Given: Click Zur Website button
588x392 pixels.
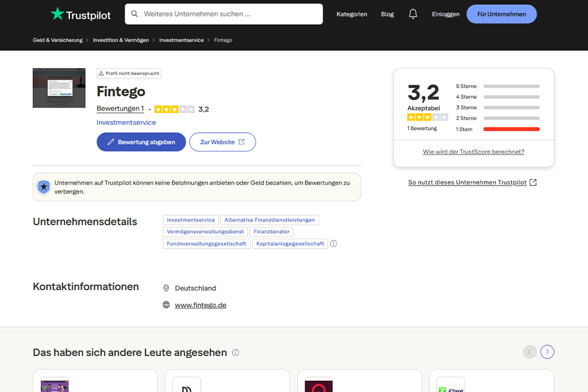Looking at the screenshot, I should 222,142.
